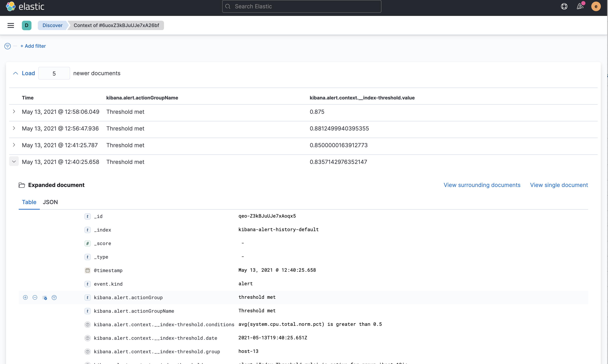
Task: Expand the May 13 12:58:06 document row
Action: 14,112
